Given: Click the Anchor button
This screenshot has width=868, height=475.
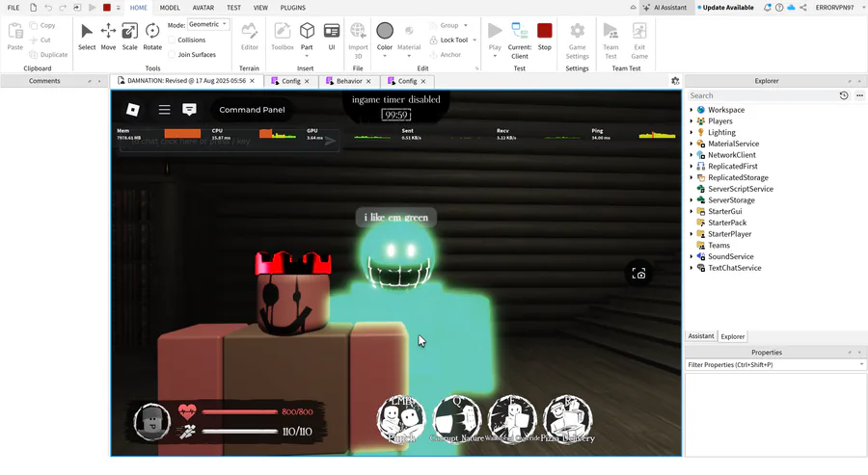Looking at the screenshot, I should point(445,55).
